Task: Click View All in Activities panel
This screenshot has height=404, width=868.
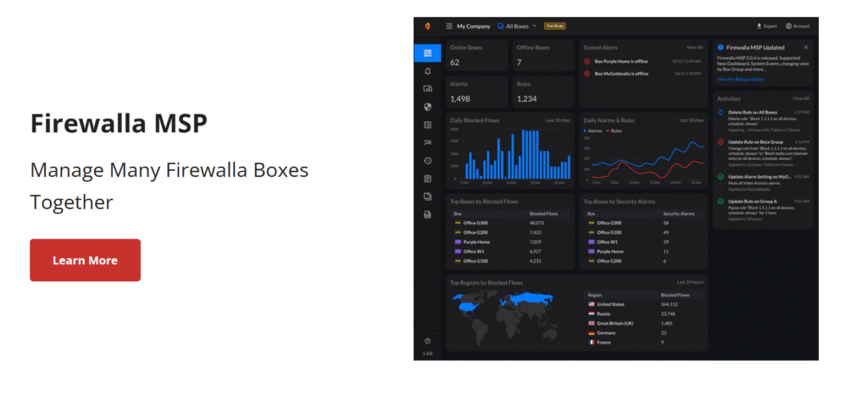Action: pos(800,98)
